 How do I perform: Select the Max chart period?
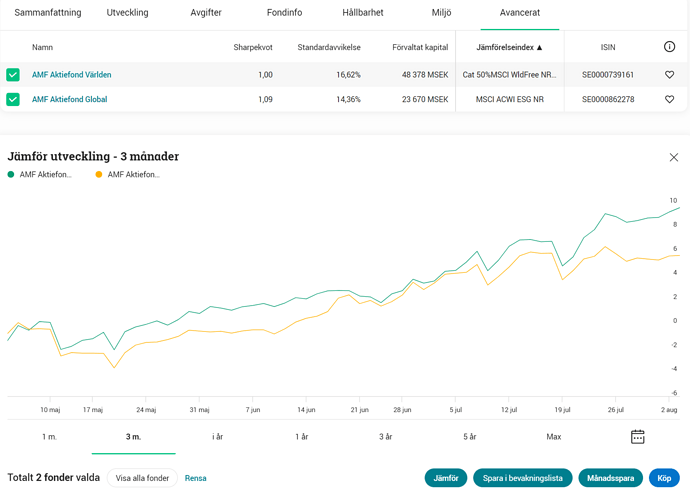pos(554,437)
